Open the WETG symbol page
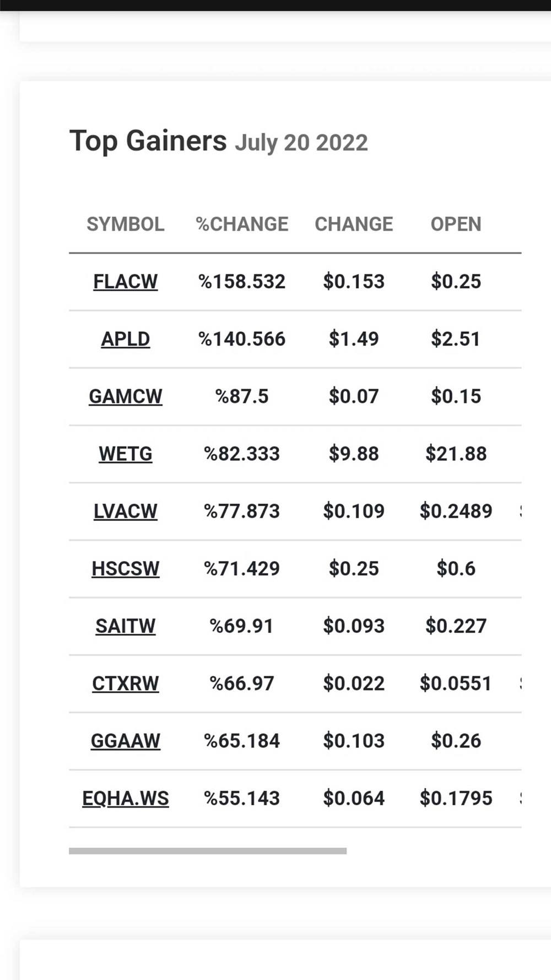 coord(125,454)
